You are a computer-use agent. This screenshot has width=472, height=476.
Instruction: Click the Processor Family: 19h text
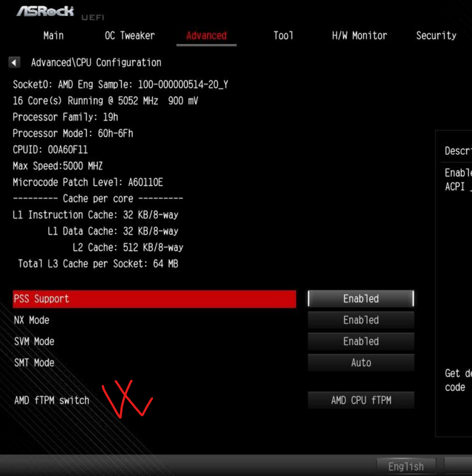(x=65, y=117)
